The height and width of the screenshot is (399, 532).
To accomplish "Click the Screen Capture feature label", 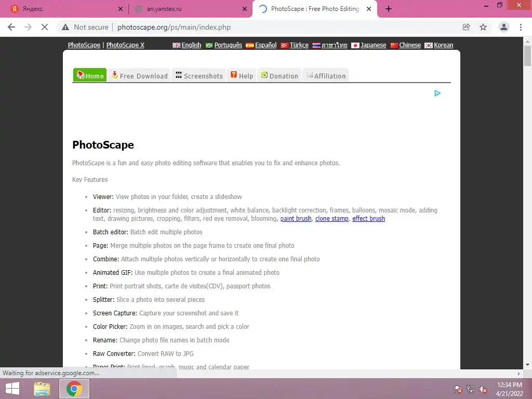I will click(x=115, y=313).
